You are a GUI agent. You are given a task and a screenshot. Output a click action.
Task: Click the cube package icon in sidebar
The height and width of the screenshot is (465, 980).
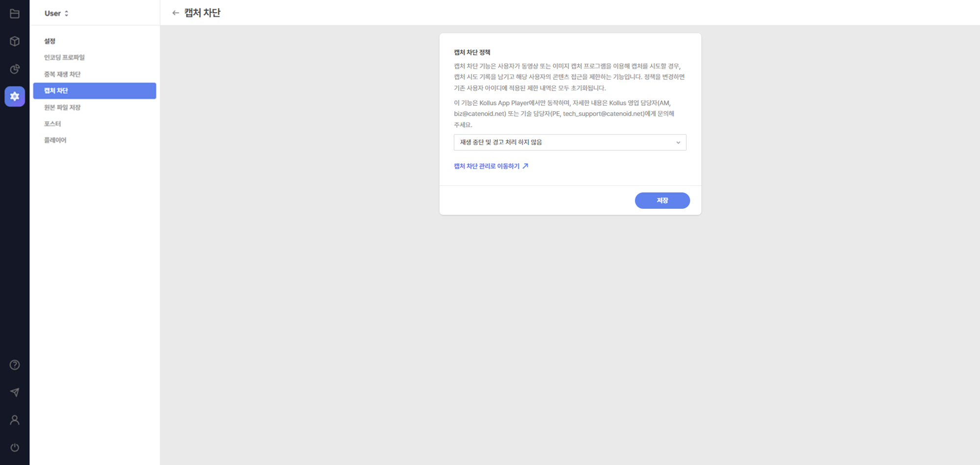(15, 41)
